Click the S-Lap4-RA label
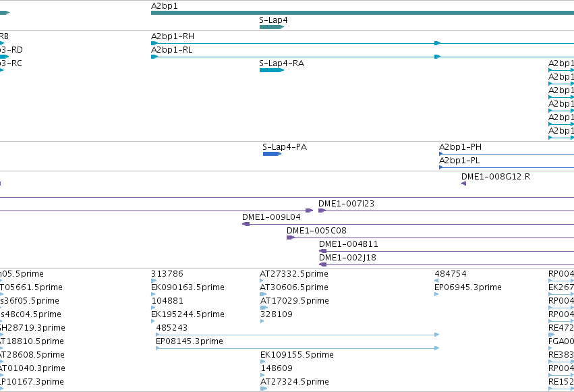This screenshot has width=574, height=392. tap(281, 63)
